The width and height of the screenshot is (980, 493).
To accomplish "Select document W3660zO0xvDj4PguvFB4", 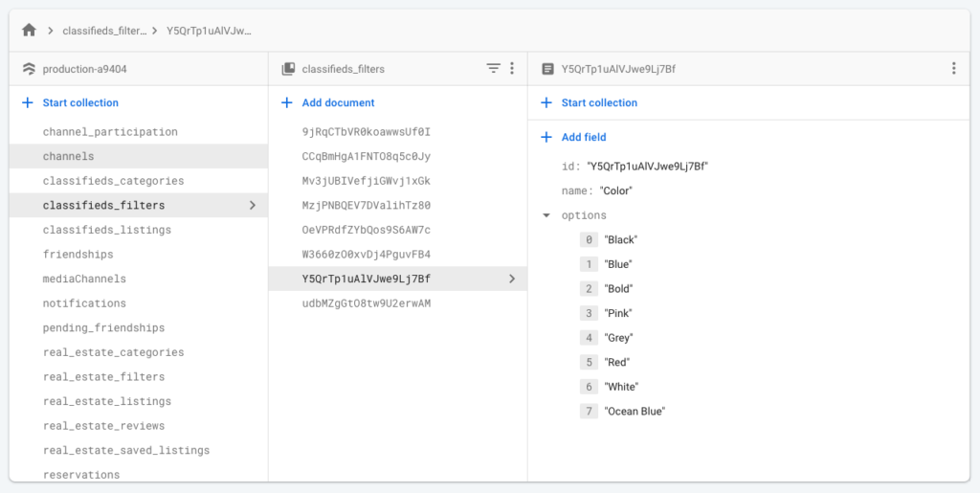I will point(397,255).
